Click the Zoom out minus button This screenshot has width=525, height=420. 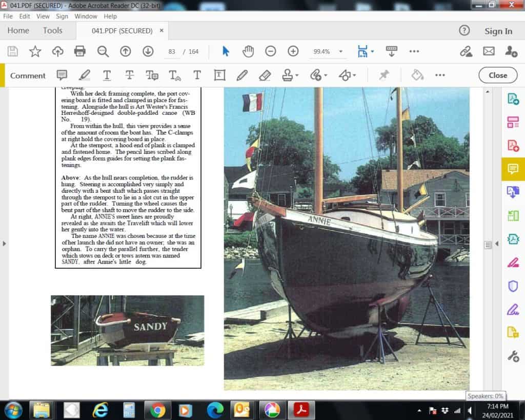tap(271, 51)
